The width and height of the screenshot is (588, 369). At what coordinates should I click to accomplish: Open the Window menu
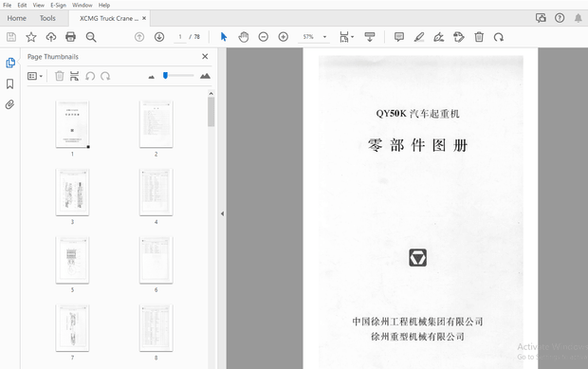pos(83,6)
